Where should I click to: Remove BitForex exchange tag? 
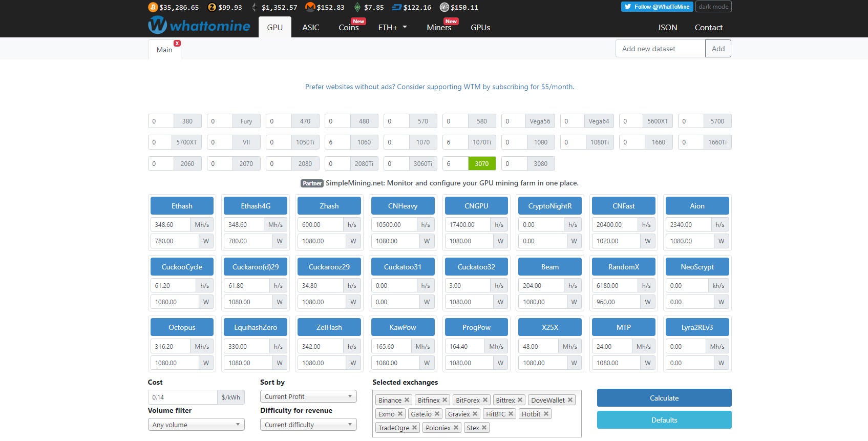pos(485,400)
